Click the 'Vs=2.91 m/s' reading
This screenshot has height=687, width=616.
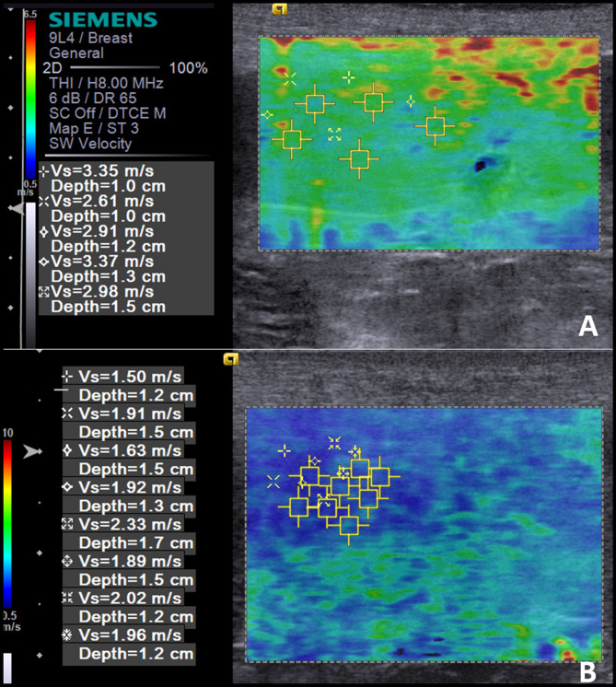[x=102, y=232]
